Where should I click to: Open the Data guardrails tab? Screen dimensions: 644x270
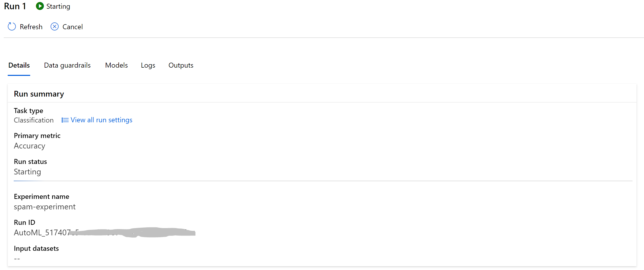tap(67, 65)
